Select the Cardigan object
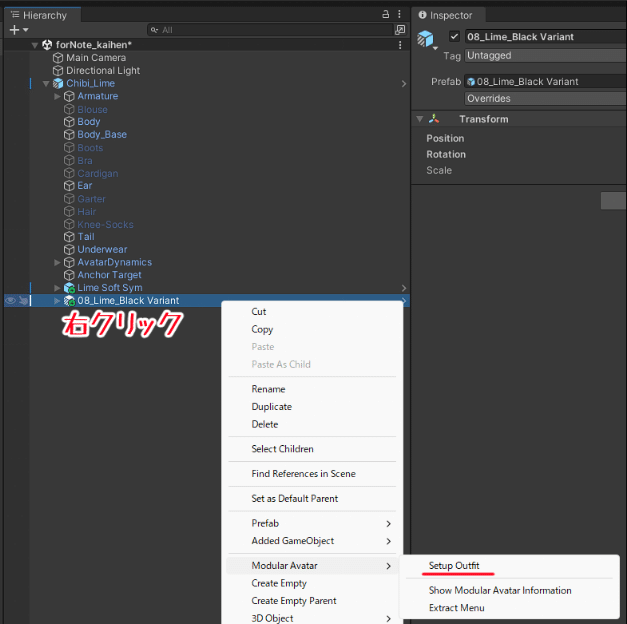627x624 pixels. pos(98,173)
